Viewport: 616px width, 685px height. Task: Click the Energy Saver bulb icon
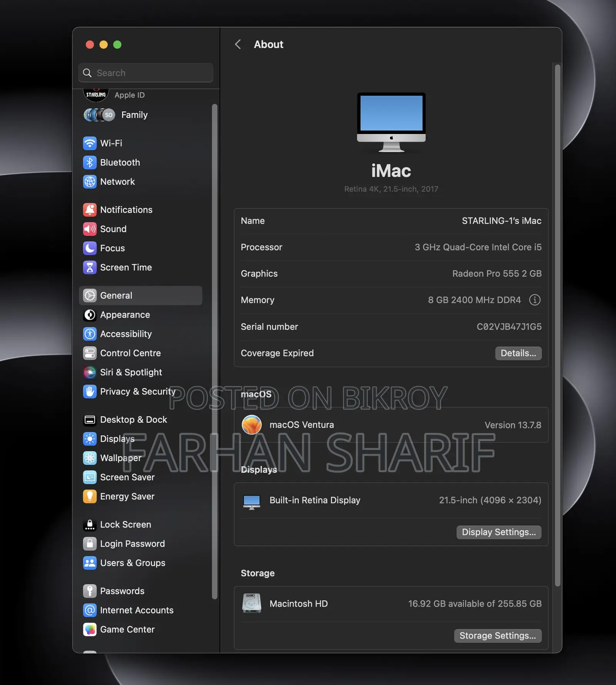pos(90,497)
